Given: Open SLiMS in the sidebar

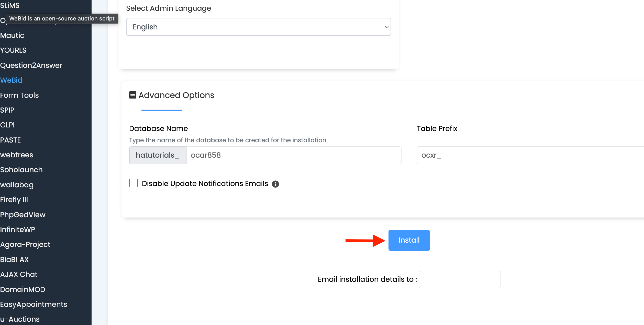Looking at the screenshot, I should pyautogui.click(x=10, y=5).
